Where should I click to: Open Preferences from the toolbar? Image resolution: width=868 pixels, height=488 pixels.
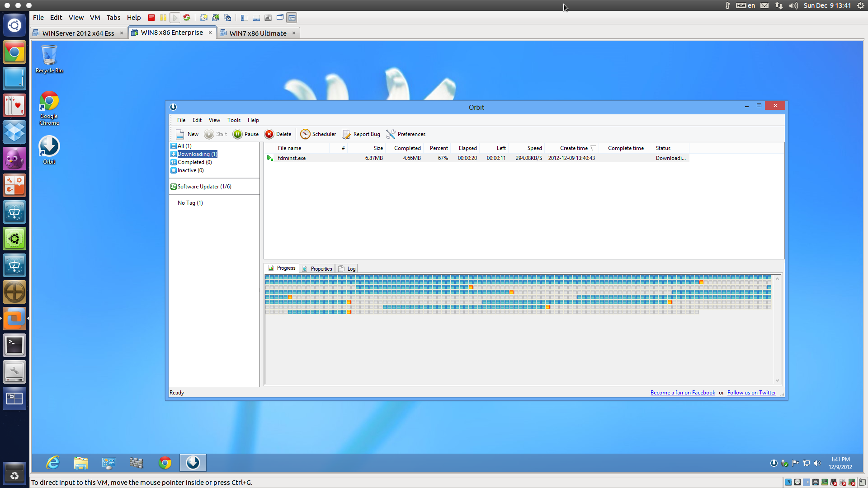point(391,134)
